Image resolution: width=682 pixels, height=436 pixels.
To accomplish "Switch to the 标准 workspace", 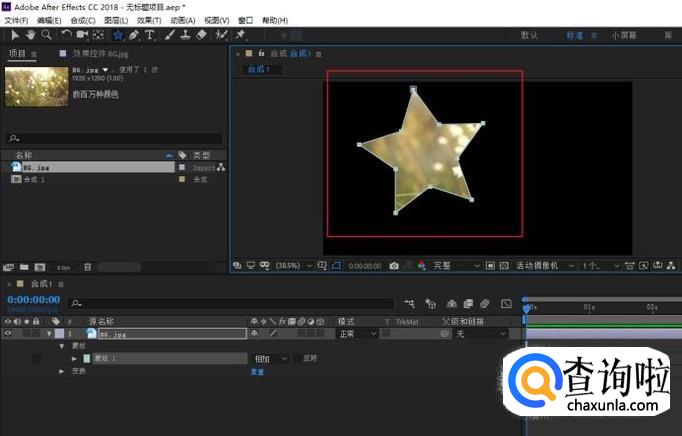I will click(x=575, y=35).
